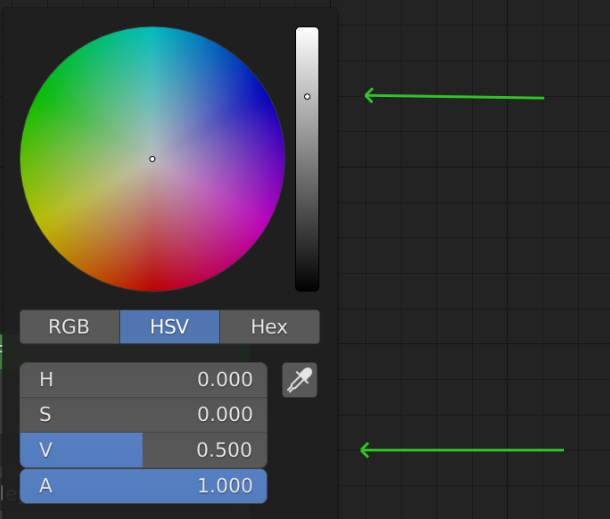
Task: Click the upper green arrow annotation head
Action: 369,95
